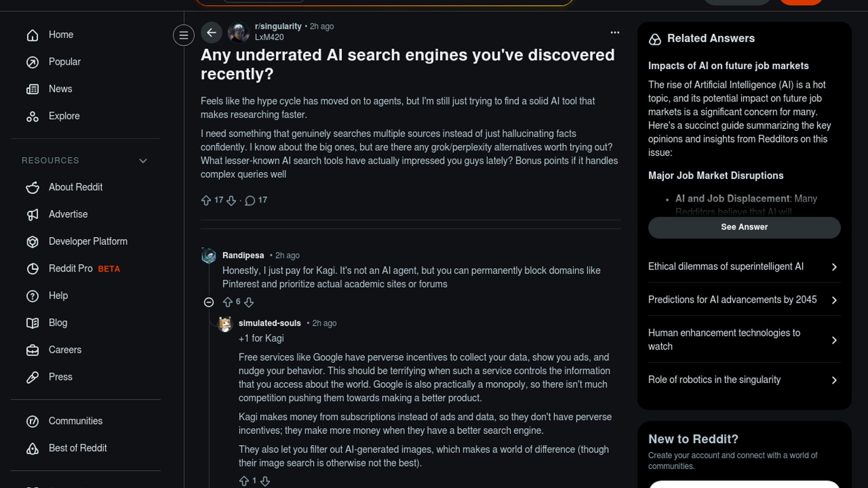This screenshot has width=868, height=488.
Task: Downvote the main post
Action: coord(231,200)
